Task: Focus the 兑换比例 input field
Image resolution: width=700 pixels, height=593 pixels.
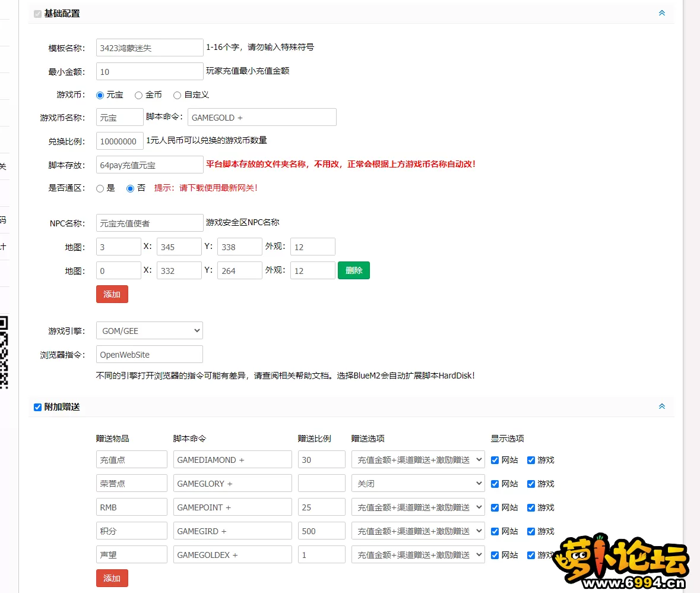Action: tap(120, 141)
